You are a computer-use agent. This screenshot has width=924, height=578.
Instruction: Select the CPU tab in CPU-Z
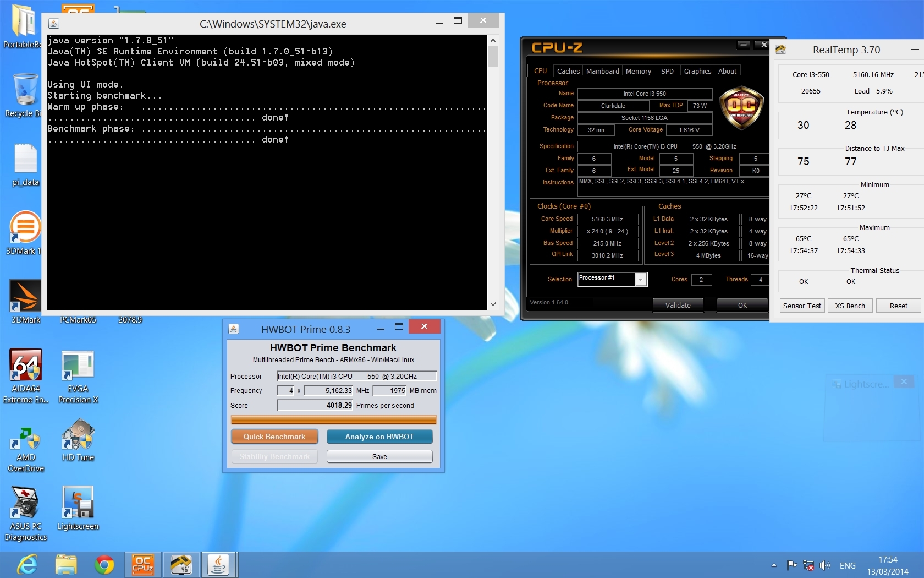(540, 71)
